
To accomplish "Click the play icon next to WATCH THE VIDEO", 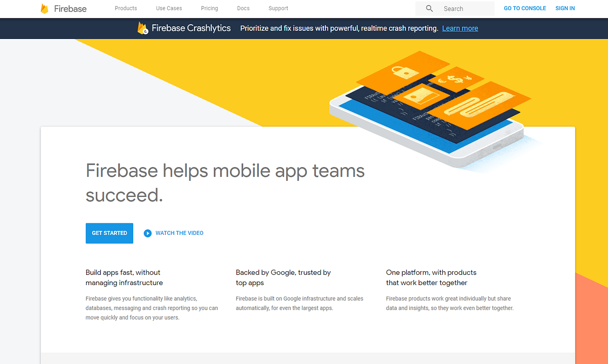I will tap(147, 233).
